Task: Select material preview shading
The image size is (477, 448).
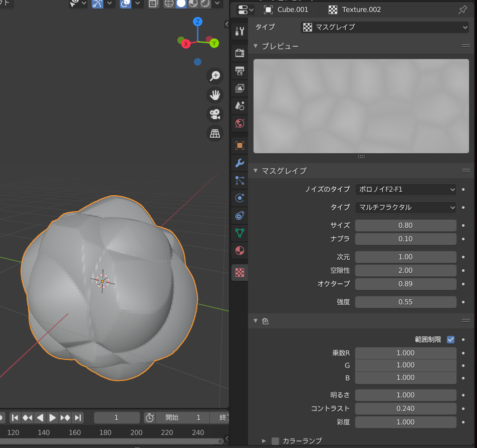Action: tap(193, 4)
